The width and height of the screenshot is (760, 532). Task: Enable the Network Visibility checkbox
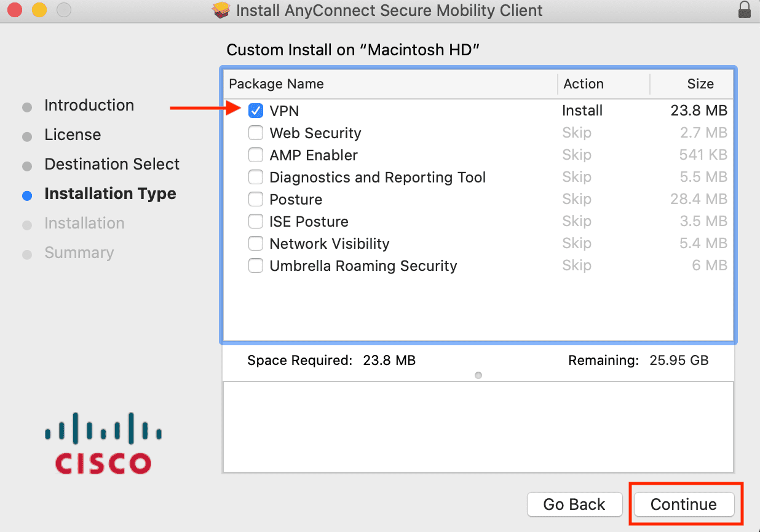click(x=256, y=243)
